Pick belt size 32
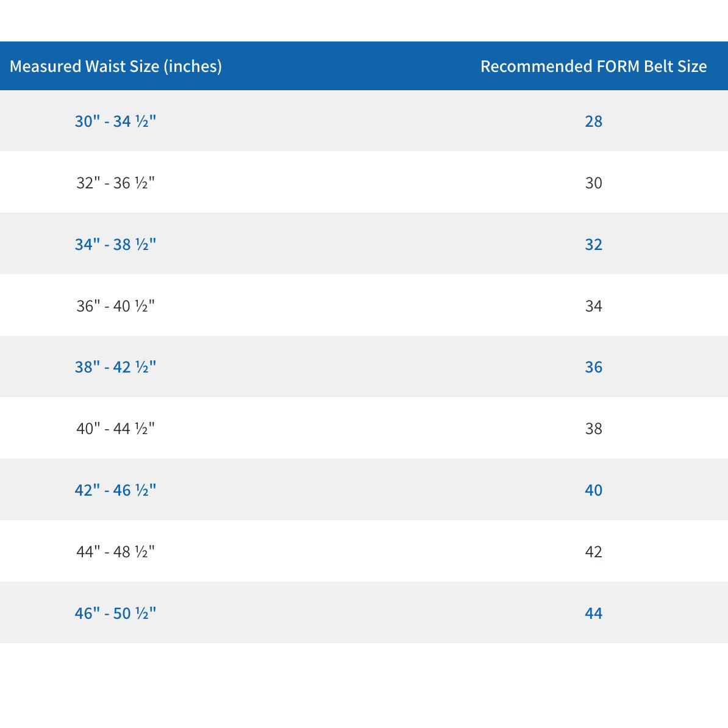This screenshot has height=728, width=728. pos(593,244)
